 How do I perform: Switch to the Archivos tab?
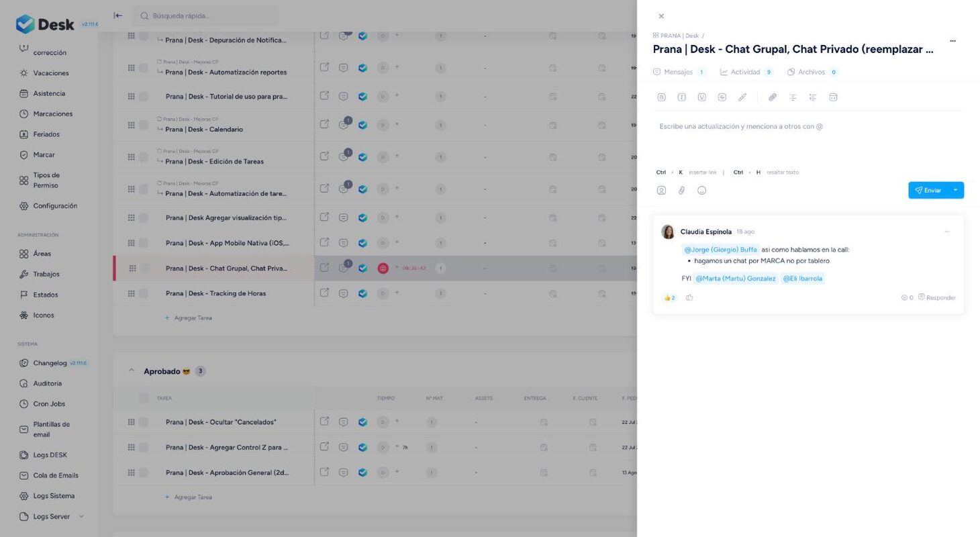[x=812, y=72]
